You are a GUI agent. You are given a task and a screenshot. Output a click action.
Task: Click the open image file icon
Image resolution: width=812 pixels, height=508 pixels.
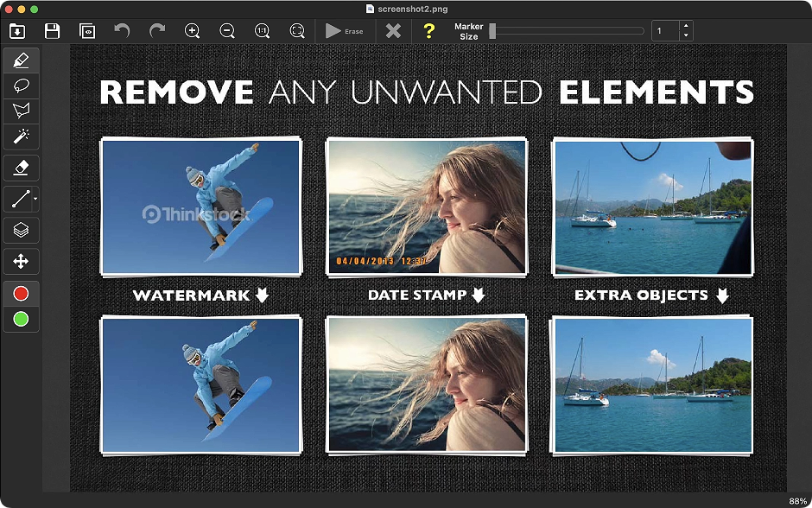17,31
